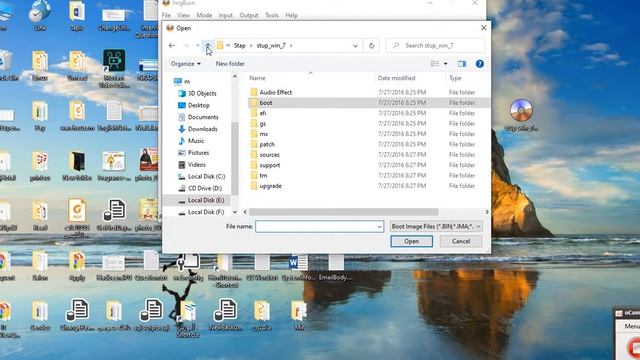Click the navigation pane scroll up arrow
640x360 pixels.
click(x=235, y=77)
